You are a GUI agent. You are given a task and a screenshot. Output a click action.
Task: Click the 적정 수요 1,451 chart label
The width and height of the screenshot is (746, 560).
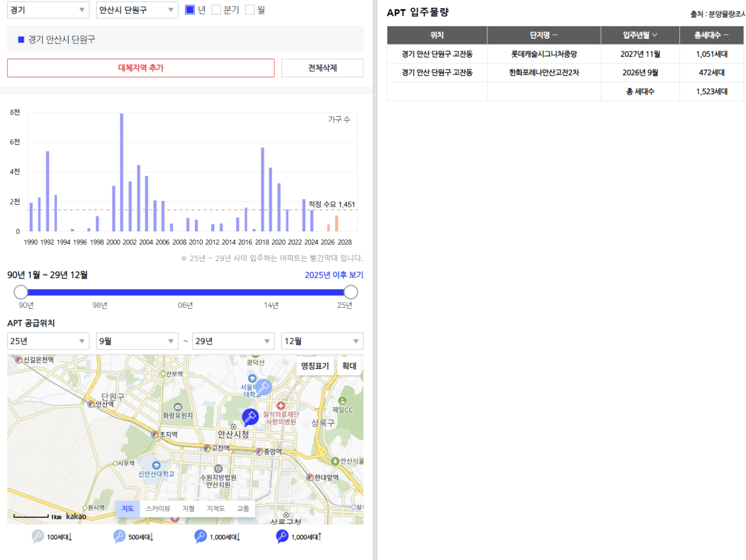[332, 204]
